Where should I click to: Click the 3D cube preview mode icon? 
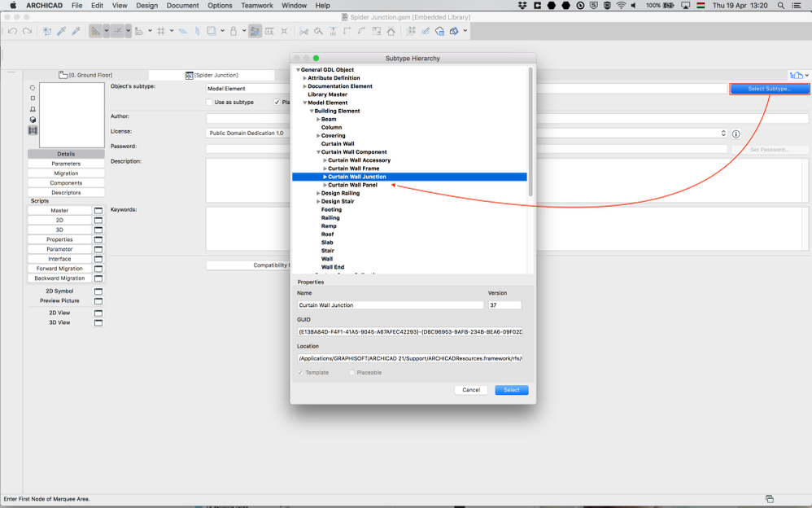tap(33, 119)
